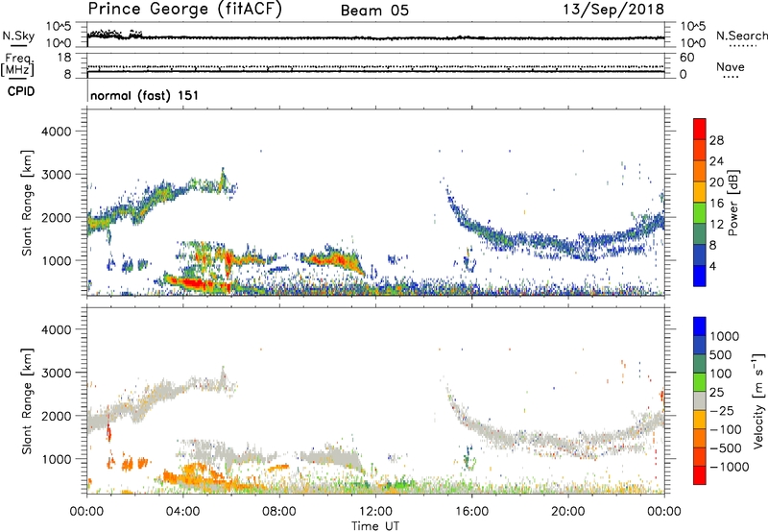The height and width of the screenshot is (532, 768).
Task: Click the Velocity scale value '100'
Action: point(721,374)
